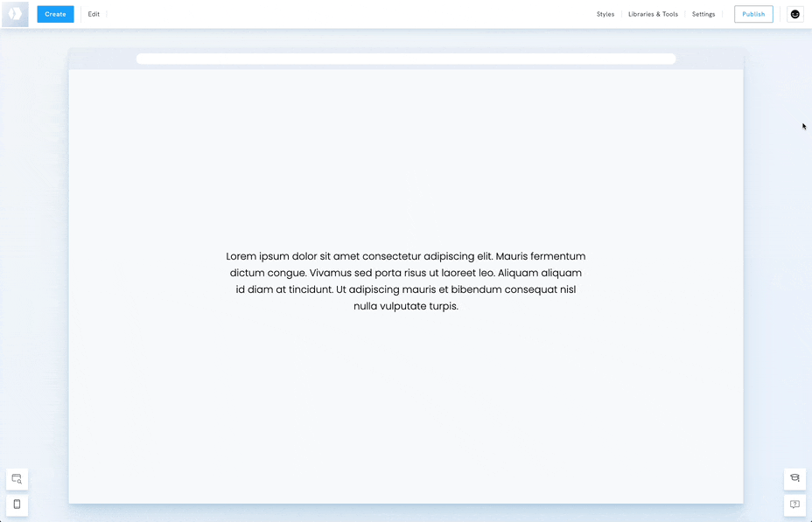This screenshot has width=812, height=522.
Task: Open the page preview search icon
Action: point(17,478)
